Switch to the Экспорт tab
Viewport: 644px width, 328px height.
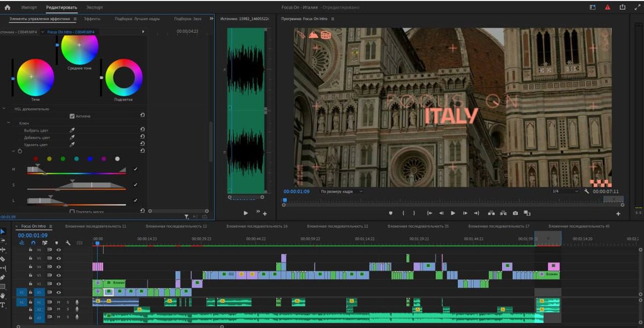pyautogui.click(x=94, y=8)
